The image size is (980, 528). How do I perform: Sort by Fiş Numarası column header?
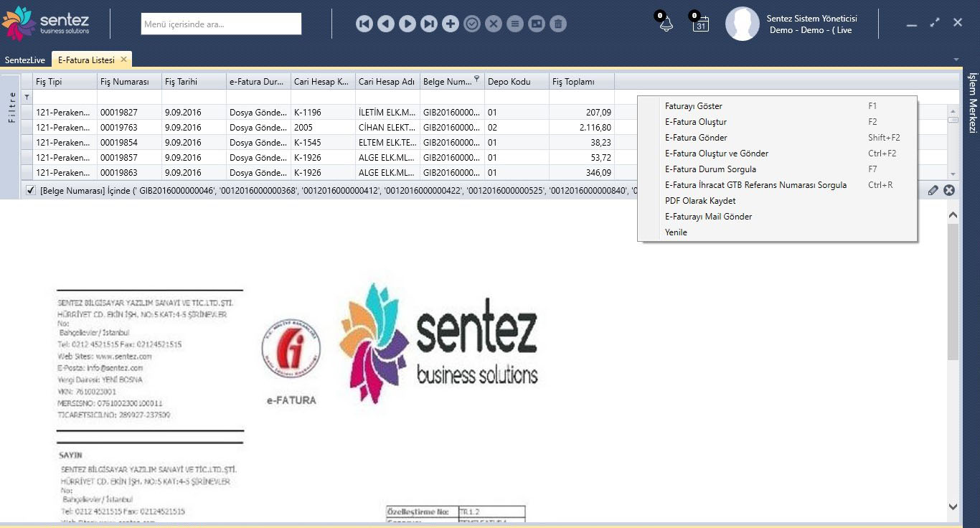(129, 82)
